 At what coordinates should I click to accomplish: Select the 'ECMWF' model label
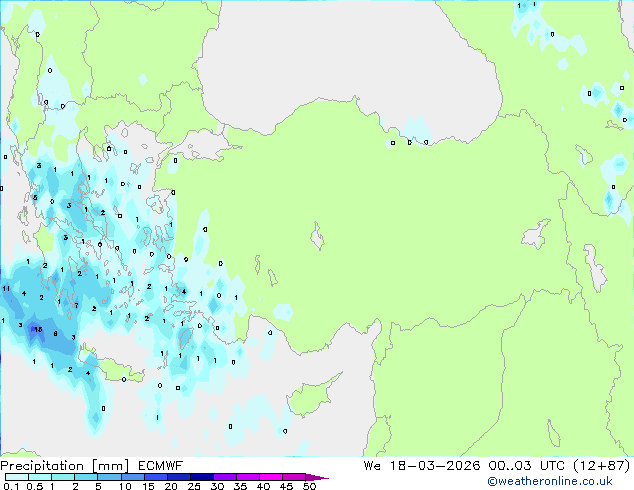coord(161,466)
